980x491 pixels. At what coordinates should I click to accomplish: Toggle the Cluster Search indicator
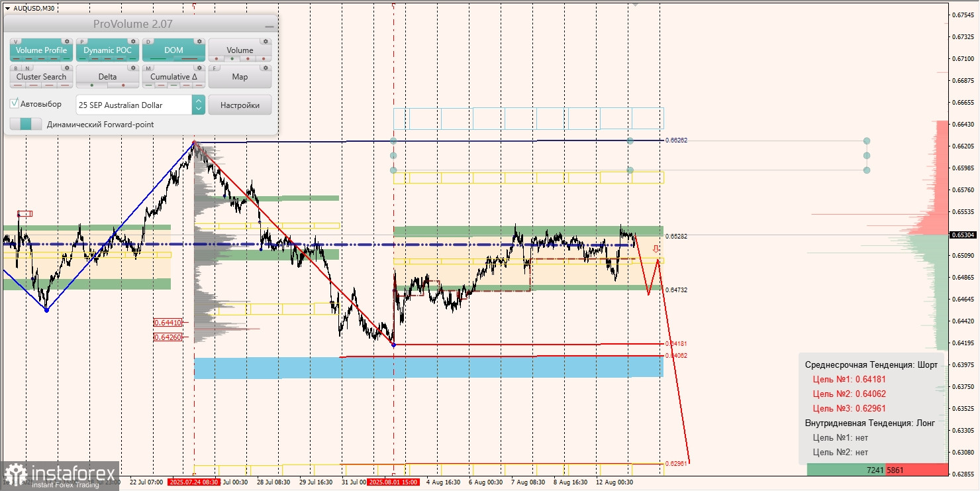41,77
